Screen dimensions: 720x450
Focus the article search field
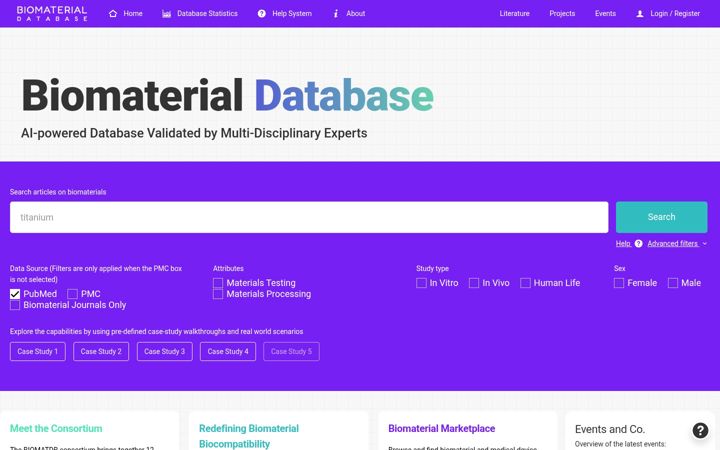coord(309,217)
